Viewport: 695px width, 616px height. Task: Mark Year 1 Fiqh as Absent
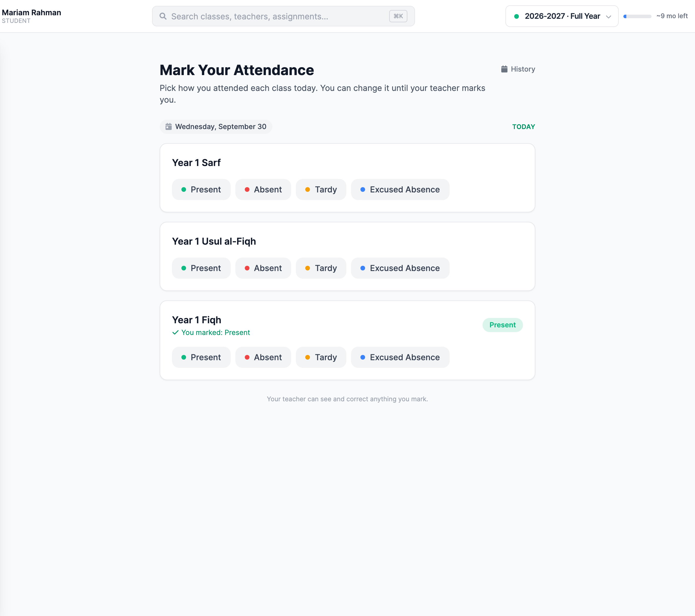point(263,358)
